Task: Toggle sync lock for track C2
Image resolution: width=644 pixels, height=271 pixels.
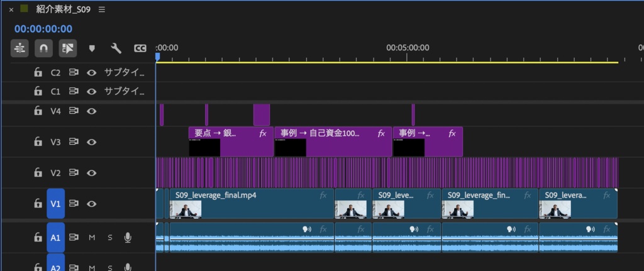Action: pyautogui.click(x=74, y=73)
